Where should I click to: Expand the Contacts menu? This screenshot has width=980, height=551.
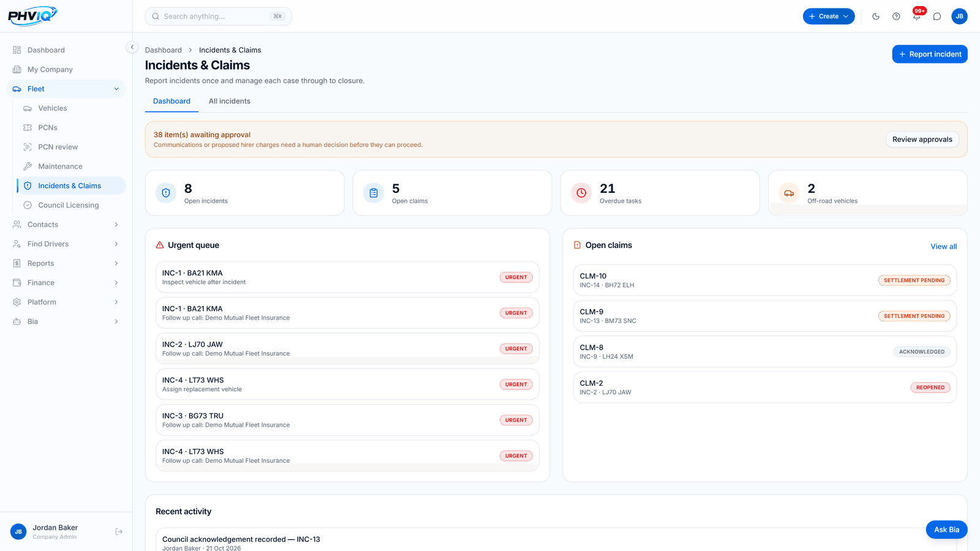(x=66, y=225)
